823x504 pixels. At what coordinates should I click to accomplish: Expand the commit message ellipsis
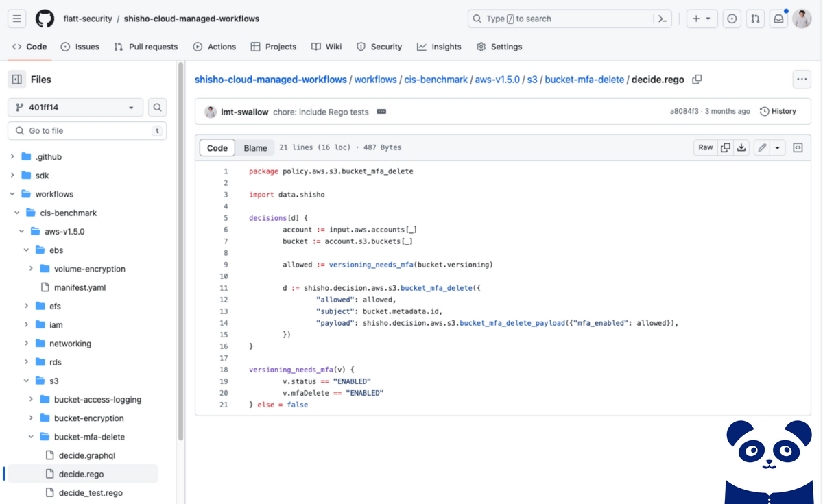coord(382,112)
